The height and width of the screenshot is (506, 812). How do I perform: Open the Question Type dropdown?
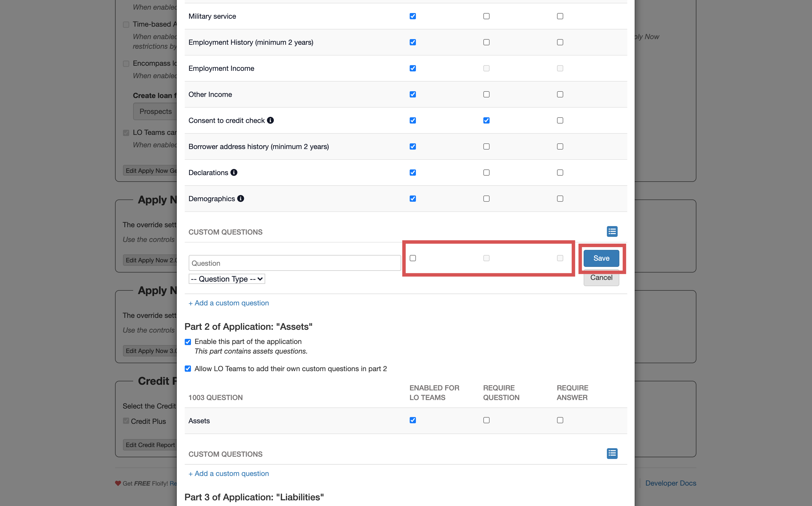pos(227,279)
